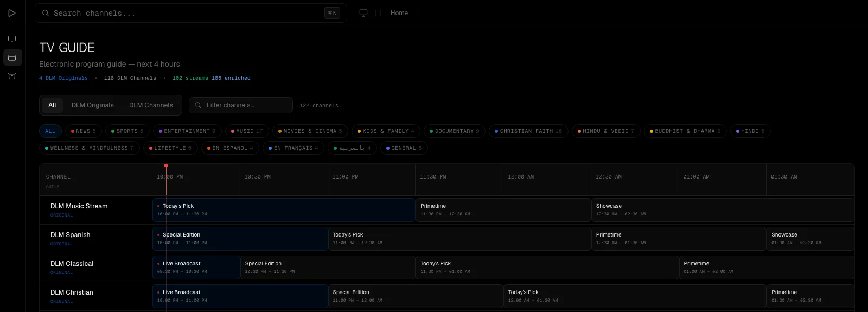The width and height of the screenshot is (868, 312).
Task: Focus the Search channels field
Action: coord(191,13)
